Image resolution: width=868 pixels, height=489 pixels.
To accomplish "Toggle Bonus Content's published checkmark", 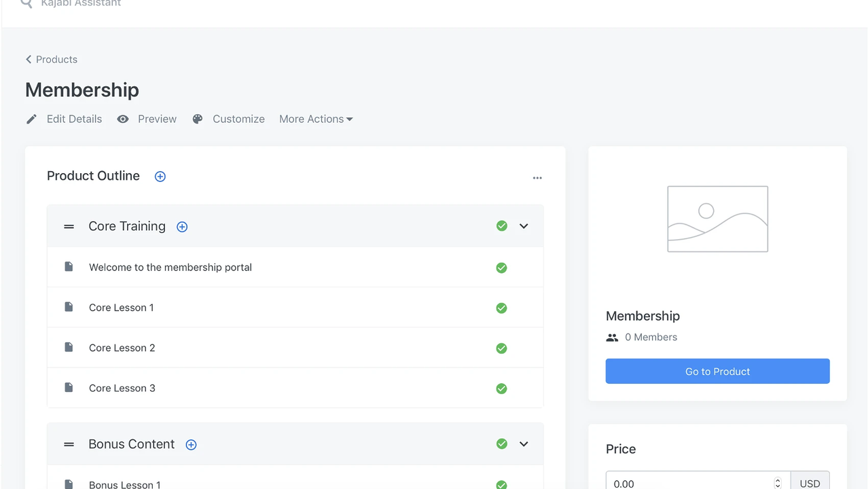I will pyautogui.click(x=501, y=443).
